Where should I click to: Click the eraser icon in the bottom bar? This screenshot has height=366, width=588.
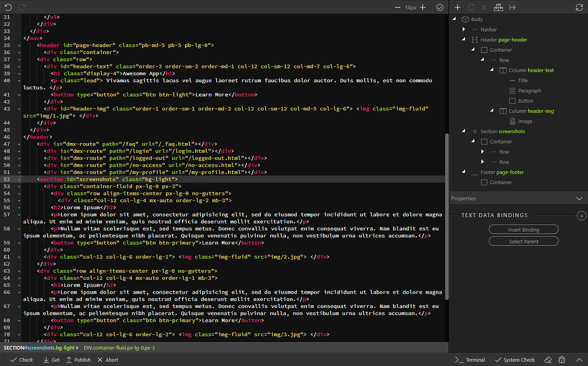pos(548,360)
